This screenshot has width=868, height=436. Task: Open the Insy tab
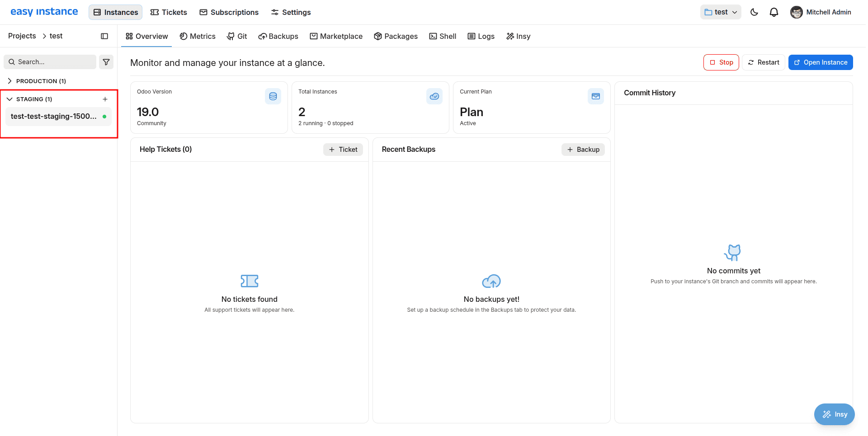pos(518,36)
